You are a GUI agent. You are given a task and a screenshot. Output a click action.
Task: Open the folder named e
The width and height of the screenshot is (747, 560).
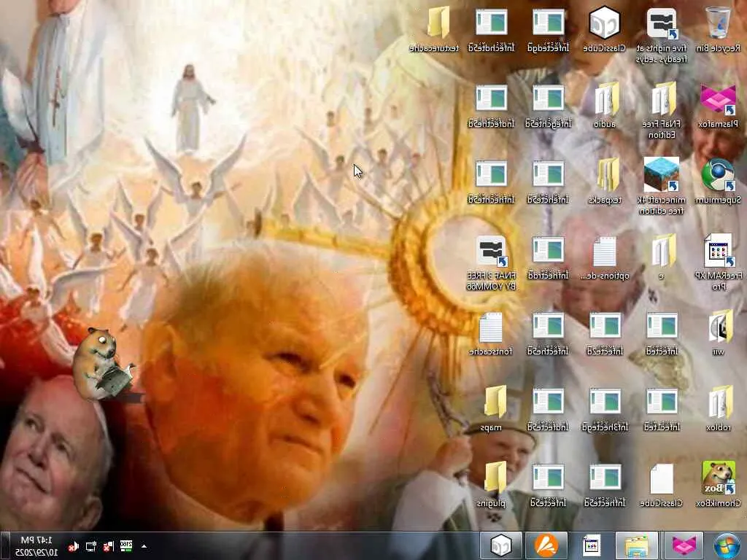point(662,257)
